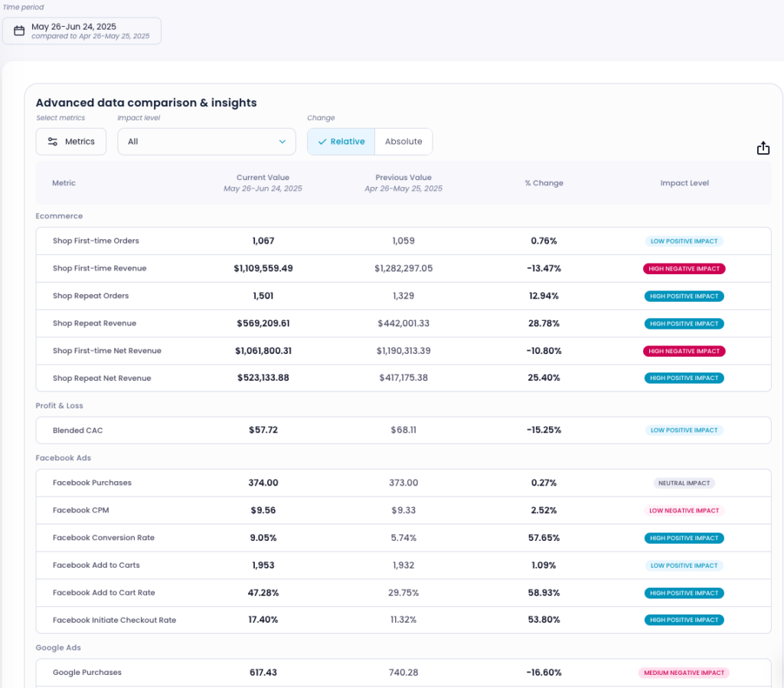
Task: Expand the Impact level All dropdown
Action: pyautogui.click(x=207, y=142)
